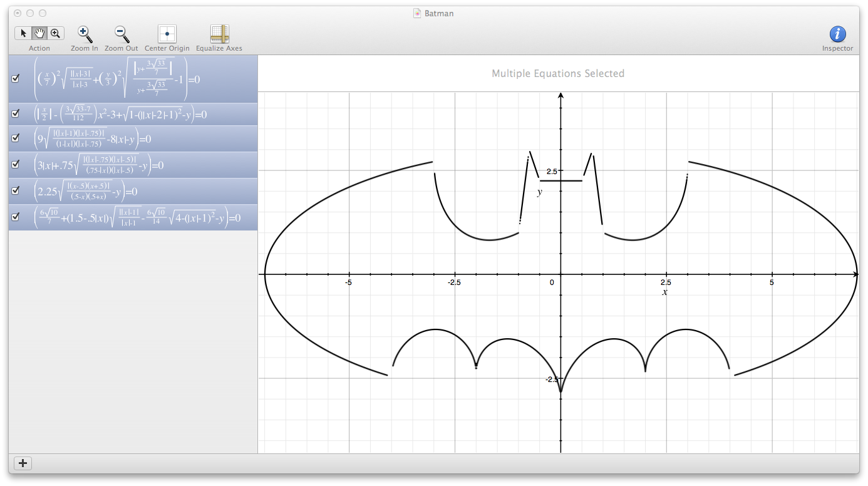Select the bottom equation containing 6√10 over 7
The image size is (868, 486).
[x=125, y=217]
